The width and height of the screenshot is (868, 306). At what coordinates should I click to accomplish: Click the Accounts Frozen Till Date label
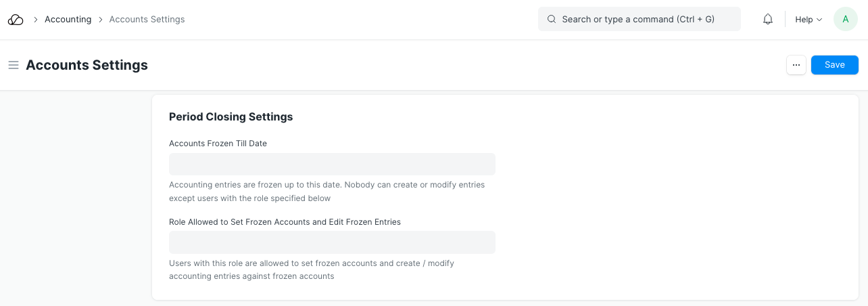point(218,144)
